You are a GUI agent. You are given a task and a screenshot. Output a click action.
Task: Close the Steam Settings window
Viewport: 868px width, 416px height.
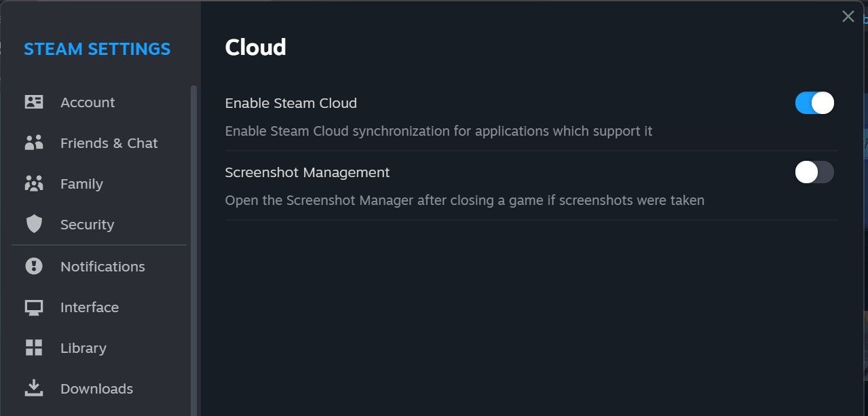pyautogui.click(x=848, y=16)
